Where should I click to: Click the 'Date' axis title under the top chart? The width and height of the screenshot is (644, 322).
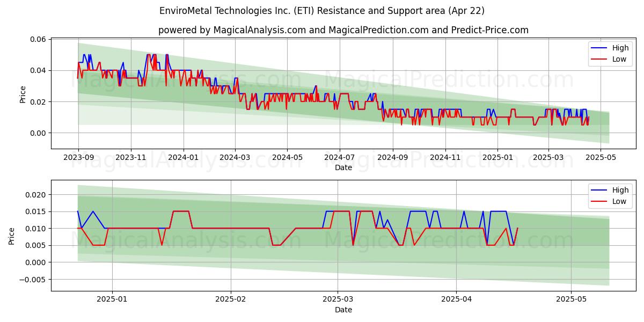[x=343, y=168]
